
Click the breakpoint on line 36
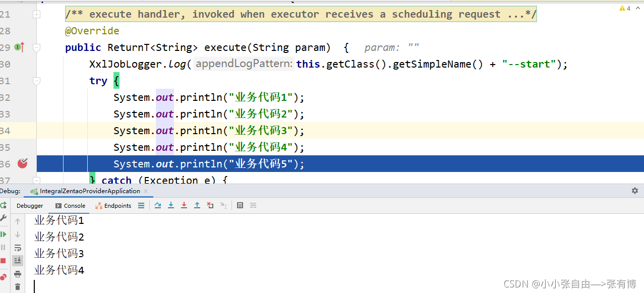(x=22, y=163)
